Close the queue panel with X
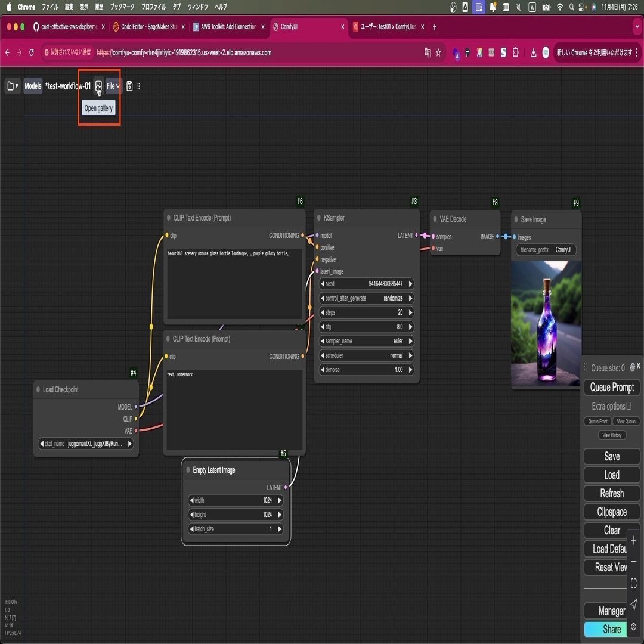This screenshot has width=644, height=644. coord(639,366)
